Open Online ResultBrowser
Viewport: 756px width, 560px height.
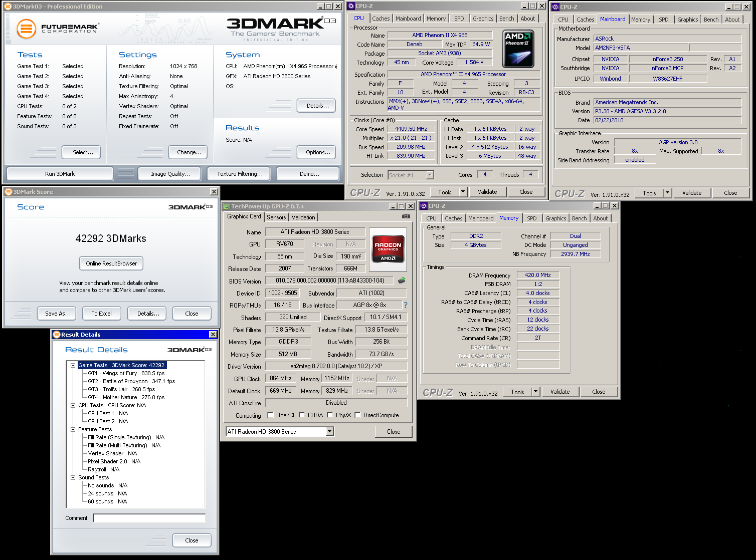tap(111, 263)
